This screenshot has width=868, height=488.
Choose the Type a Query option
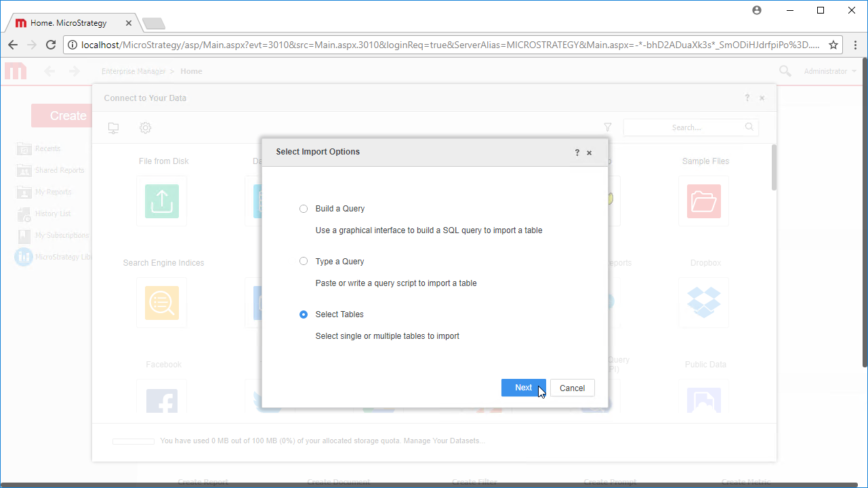304,262
